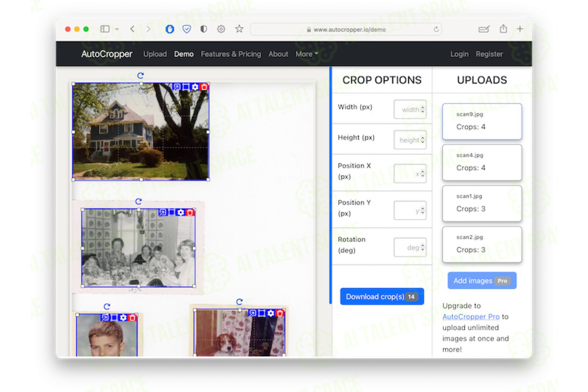Image resolution: width=588 pixels, height=392 pixels.
Task: Click into the Position X input field
Action: coord(410,173)
